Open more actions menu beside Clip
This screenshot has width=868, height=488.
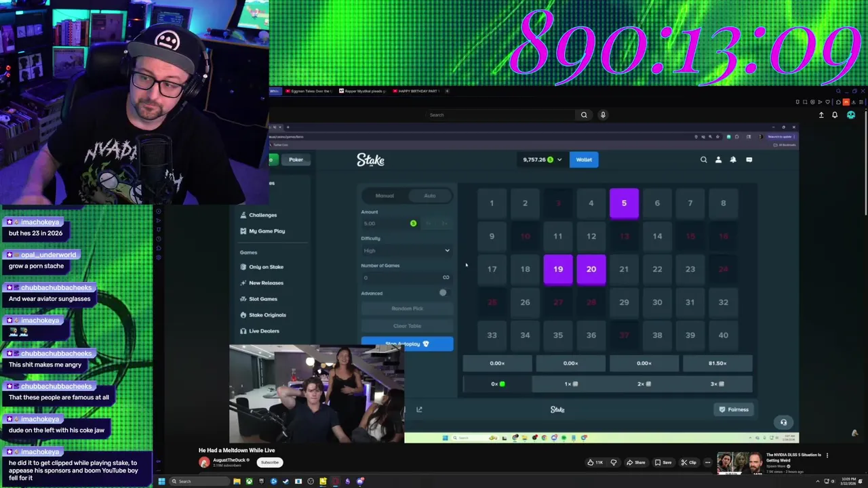tap(707, 462)
